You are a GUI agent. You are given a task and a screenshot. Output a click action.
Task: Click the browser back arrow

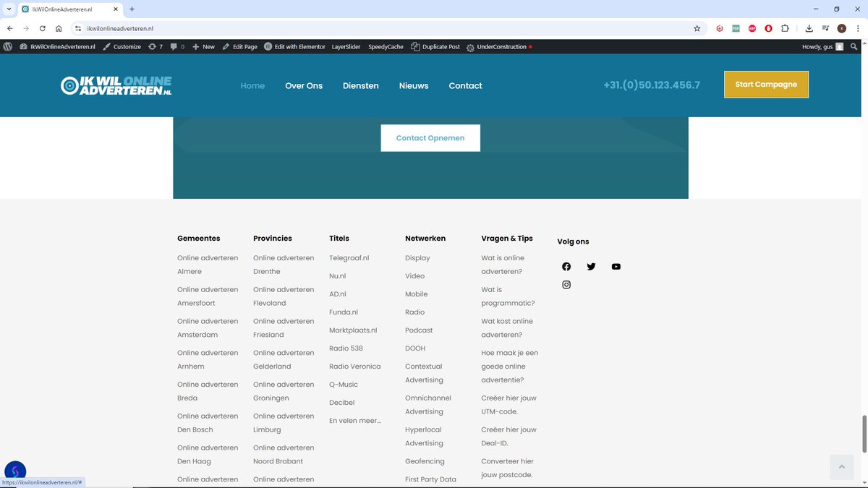pyautogui.click(x=10, y=28)
